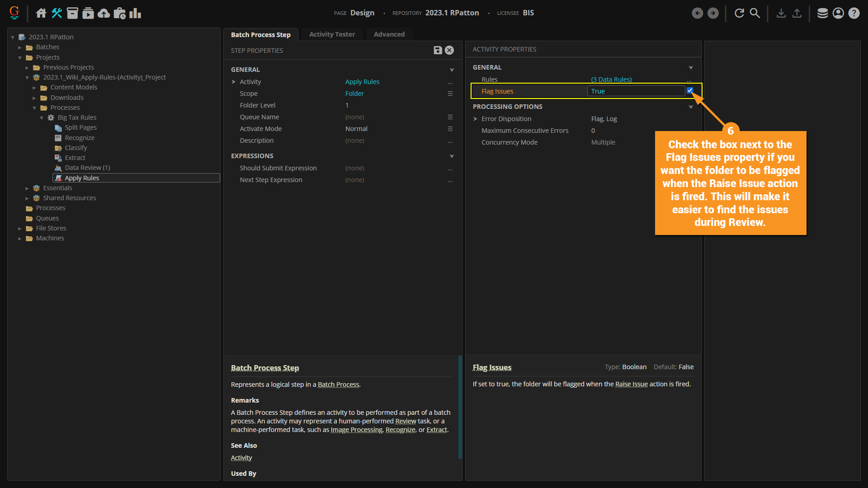Collapse the Expressions section chevron
The width and height of the screenshot is (868, 488).
pyautogui.click(x=451, y=156)
